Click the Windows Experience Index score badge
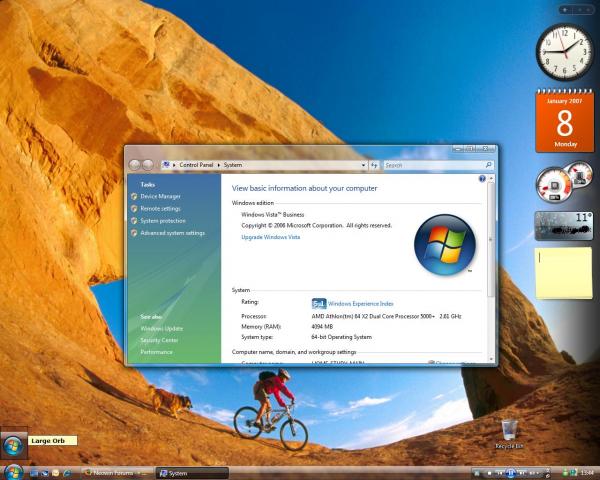600x480 pixels. click(x=319, y=304)
